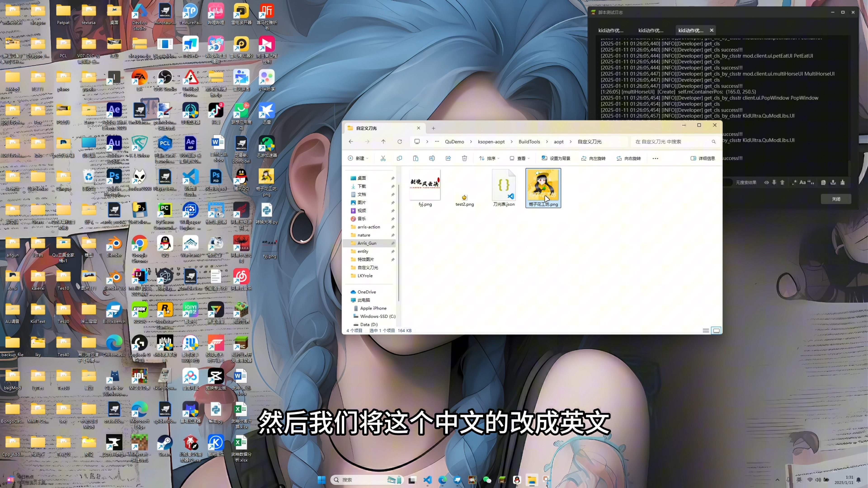
Task: Click the 关闭 button in log window
Action: pos(836,199)
